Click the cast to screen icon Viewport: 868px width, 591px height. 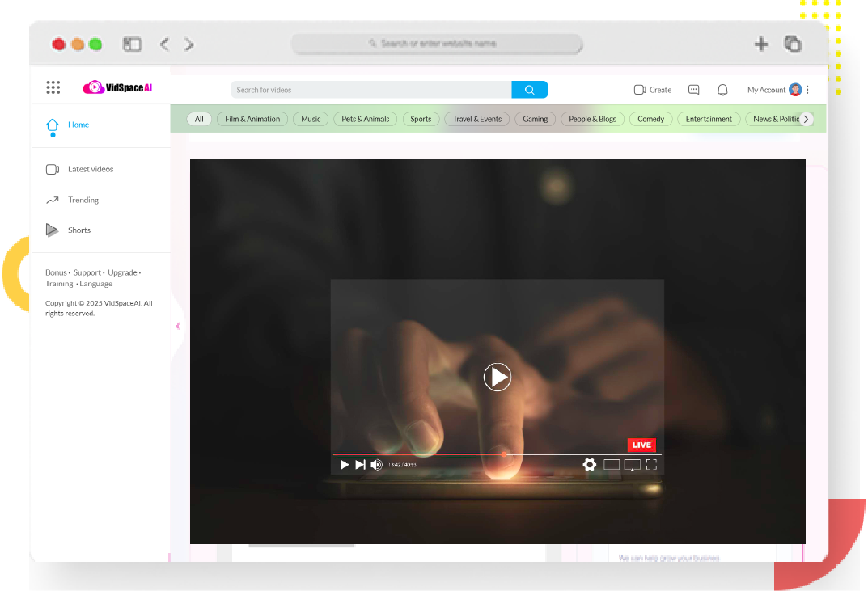632,465
